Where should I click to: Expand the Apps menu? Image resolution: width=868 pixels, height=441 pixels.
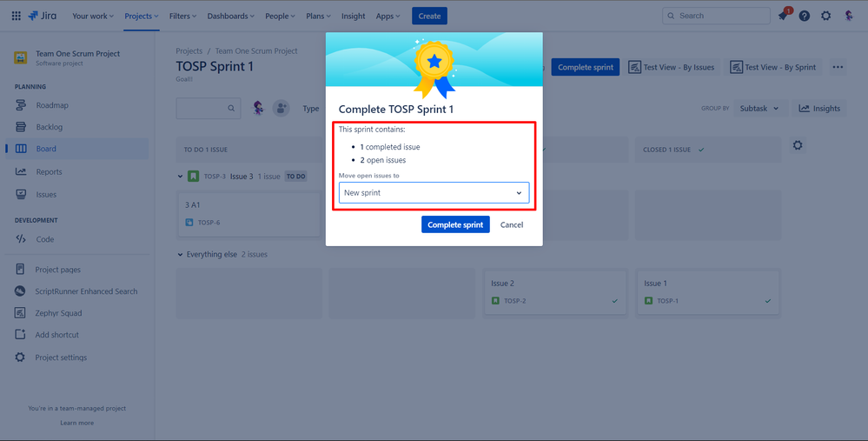coord(388,16)
